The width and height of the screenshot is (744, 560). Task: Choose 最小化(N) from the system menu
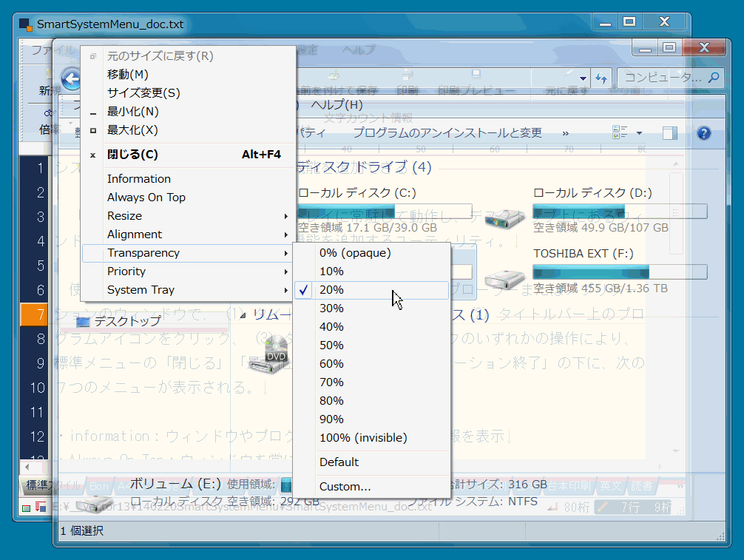pos(187,111)
